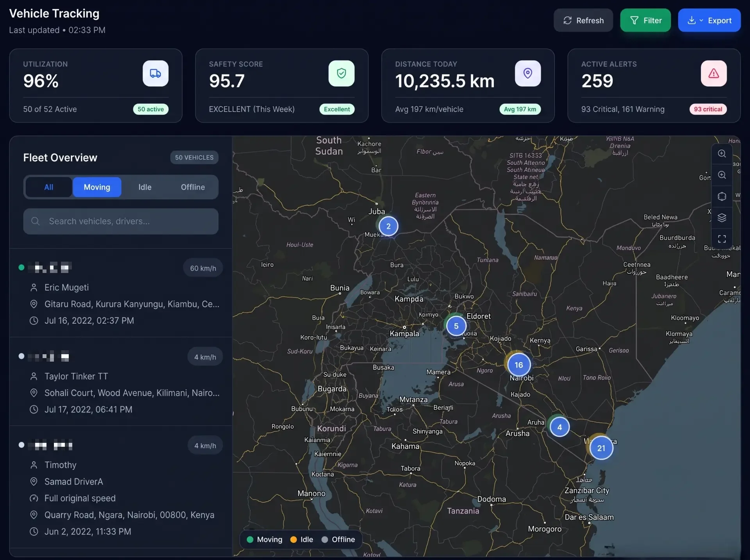The width and height of the screenshot is (750, 560).
Task: Click the green Moving legend dot
Action: (x=250, y=540)
